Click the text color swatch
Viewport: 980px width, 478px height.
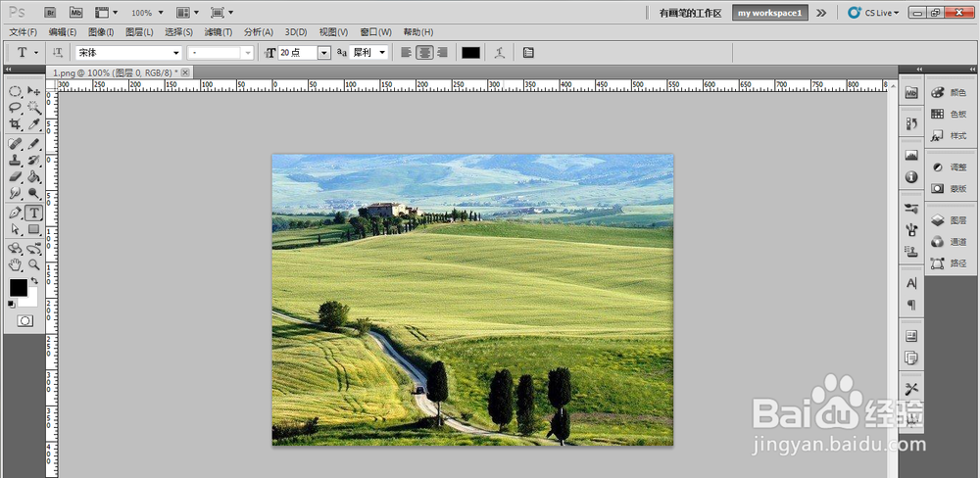470,53
